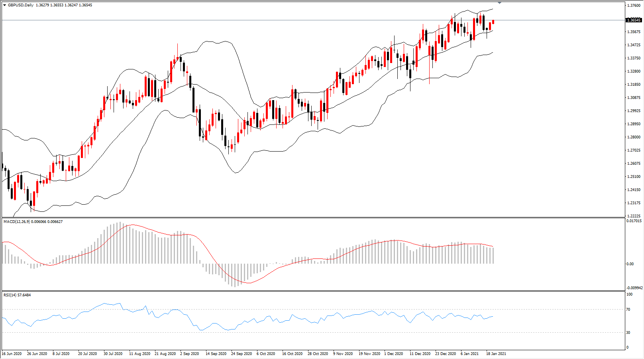644x359 pixels.
Task: Click the RSI scale level 70
Action: point(628,309)
